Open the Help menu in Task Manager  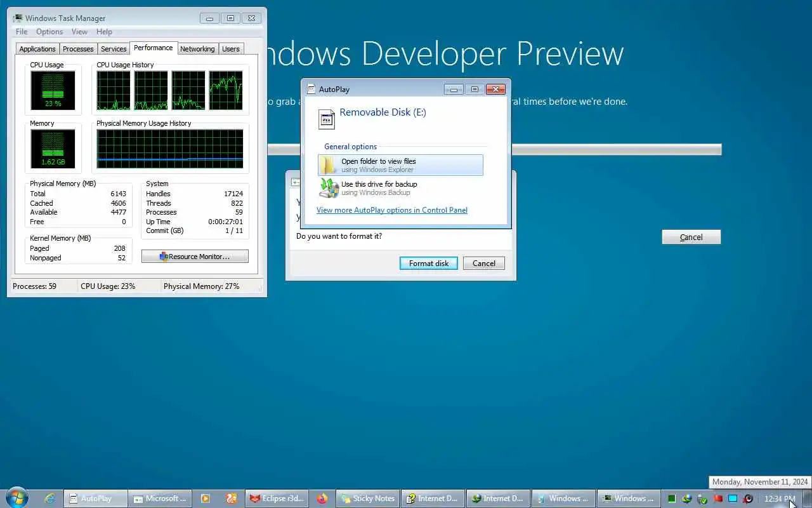tap(104, 32)
